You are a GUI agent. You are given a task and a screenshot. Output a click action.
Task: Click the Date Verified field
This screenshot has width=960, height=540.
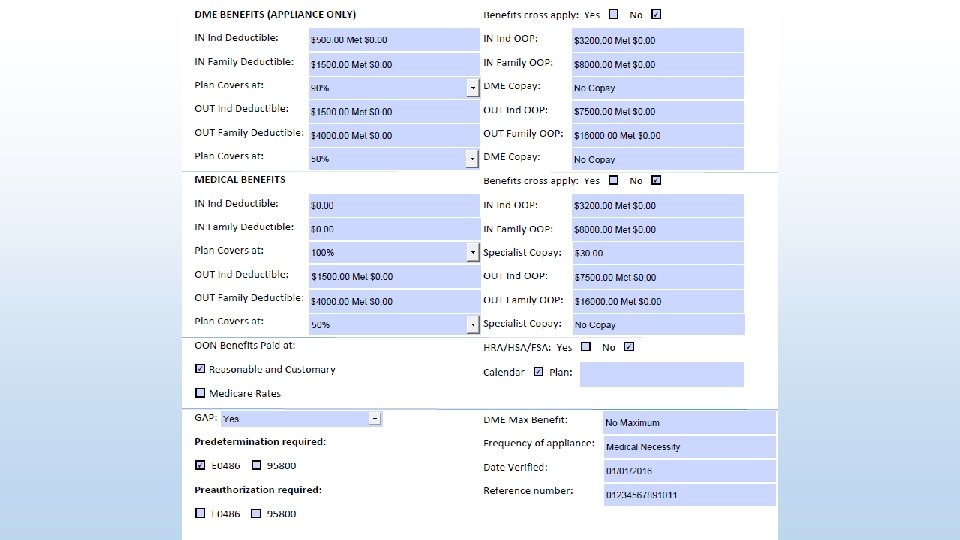coord(689,471)
